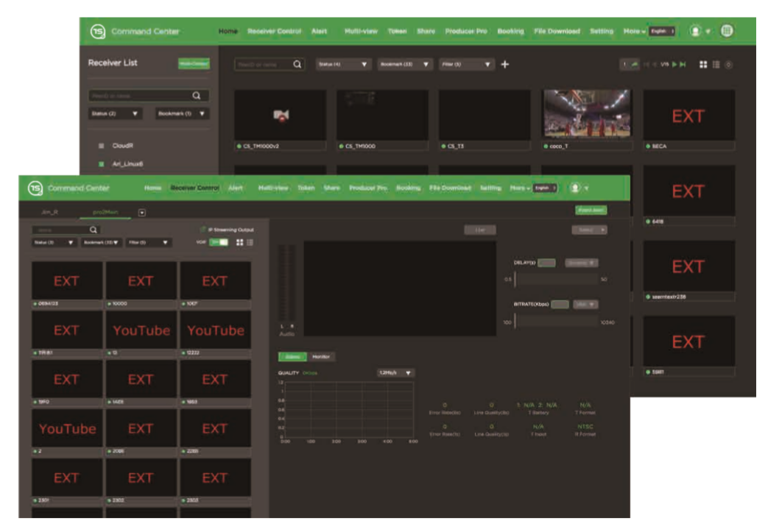Open the user account icon in back window

[x=694, y=32]
